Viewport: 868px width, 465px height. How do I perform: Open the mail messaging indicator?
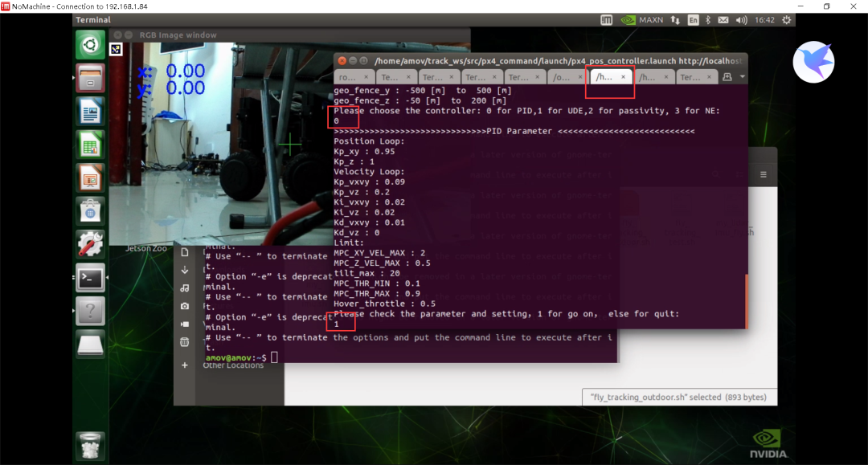(x=723, y=20)
